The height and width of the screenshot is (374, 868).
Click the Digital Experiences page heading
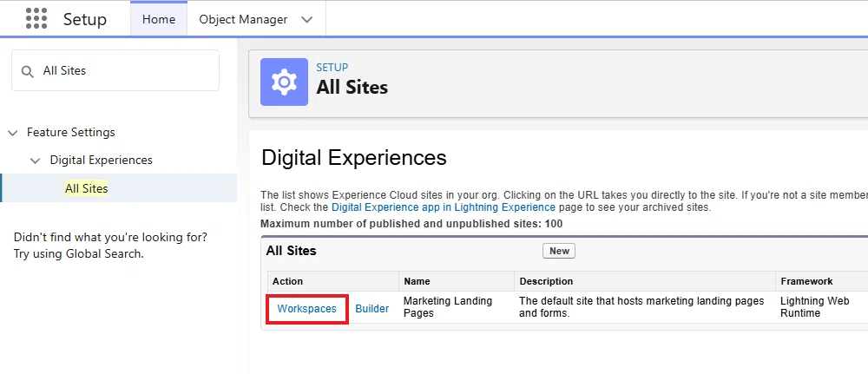354,158
